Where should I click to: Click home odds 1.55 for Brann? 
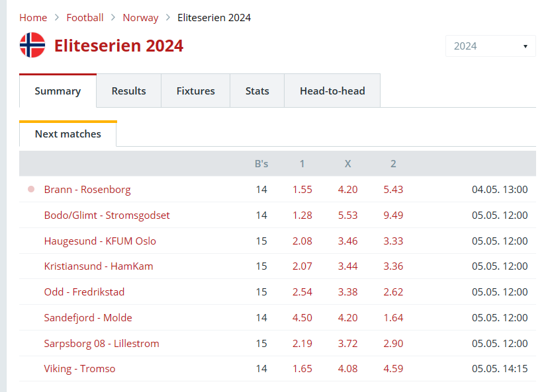[302, 189]
